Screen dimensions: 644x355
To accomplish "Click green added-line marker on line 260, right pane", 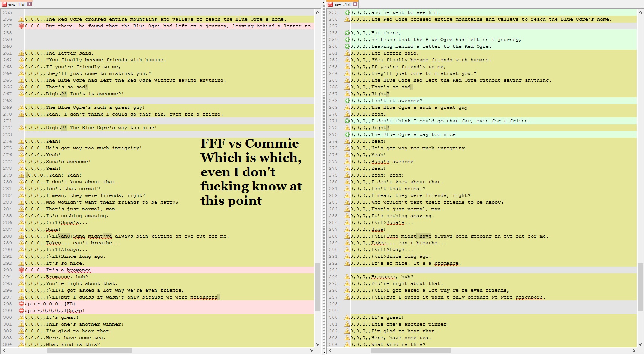I will click(x=347, y=46).
